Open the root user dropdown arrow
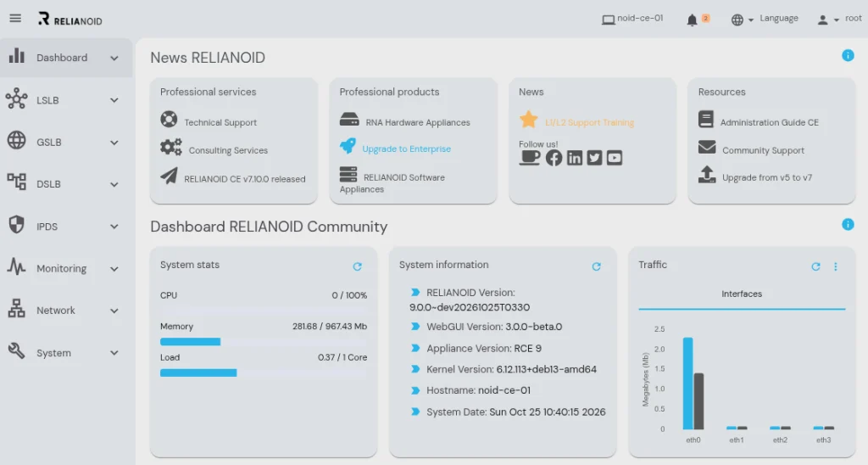This screenshot has height=465, width=868. tap(837, 20)
